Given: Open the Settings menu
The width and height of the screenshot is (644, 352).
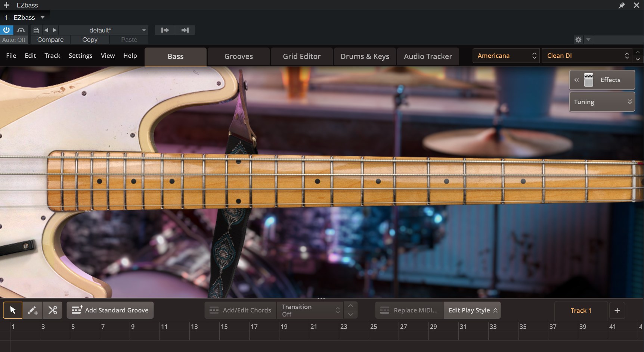Looking at the screenshot, I should [80, 56].
